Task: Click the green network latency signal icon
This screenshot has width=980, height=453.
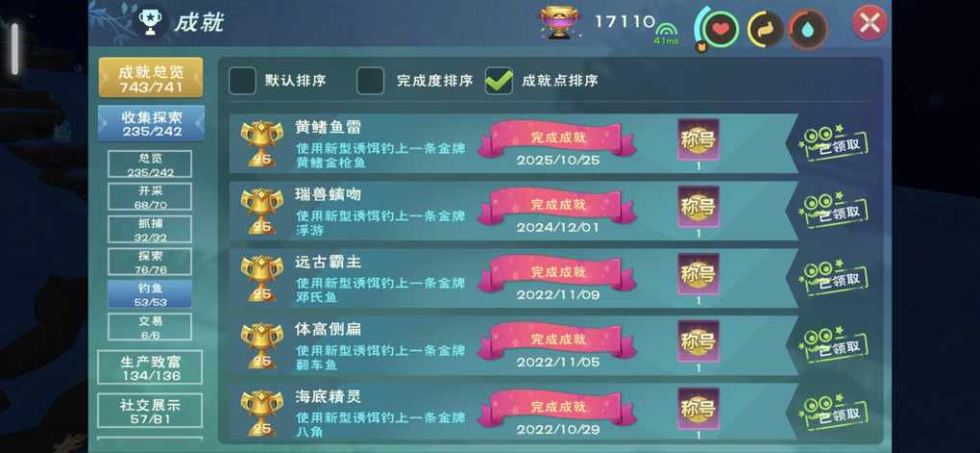Action: (x=666, y=33)
